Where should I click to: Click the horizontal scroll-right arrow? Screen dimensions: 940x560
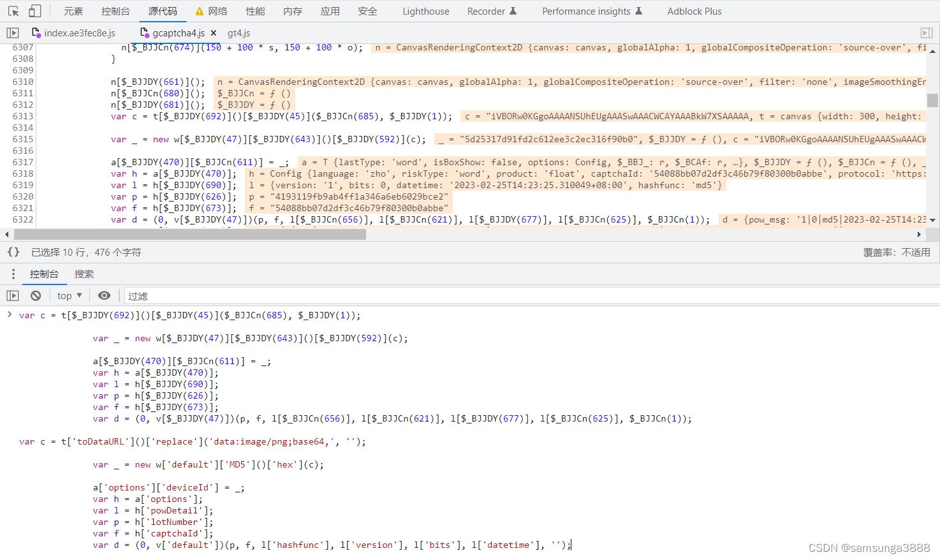point(920,234)
